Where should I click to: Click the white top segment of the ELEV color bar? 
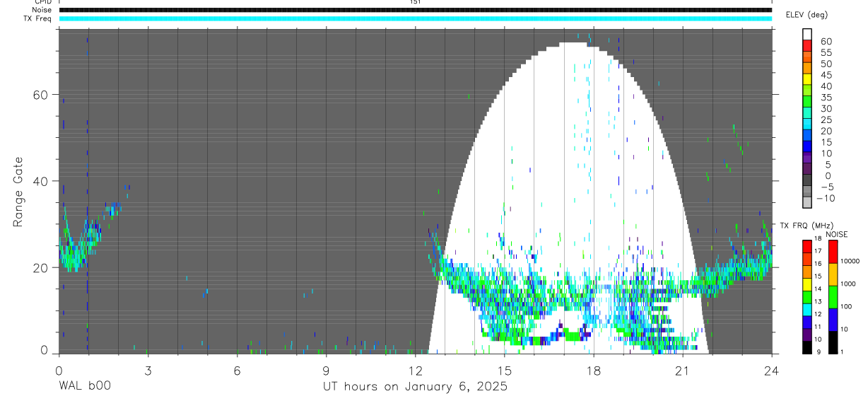(807, 34)
